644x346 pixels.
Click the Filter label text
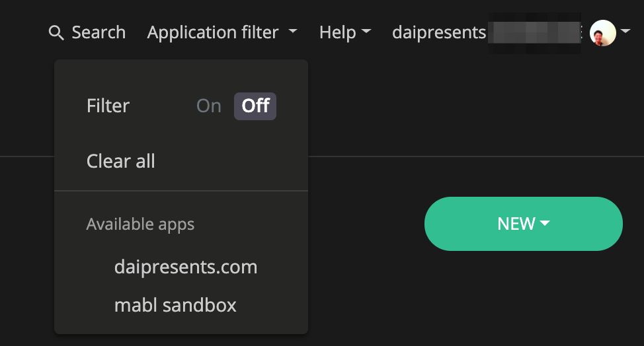pos(108,106)
